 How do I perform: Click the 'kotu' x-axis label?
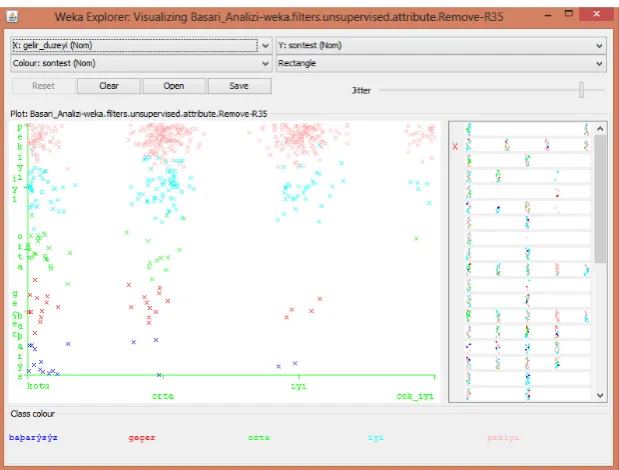click(38, 386)
